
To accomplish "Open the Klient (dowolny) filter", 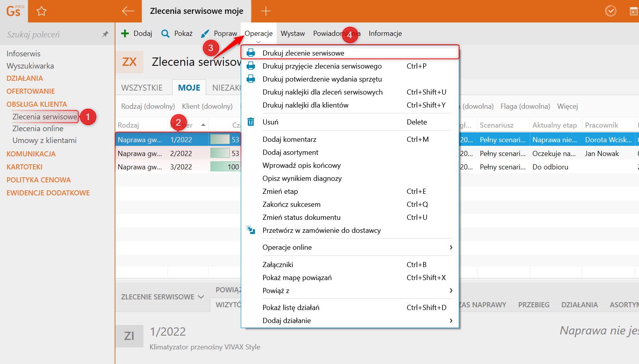I will (x=207, y=106).
